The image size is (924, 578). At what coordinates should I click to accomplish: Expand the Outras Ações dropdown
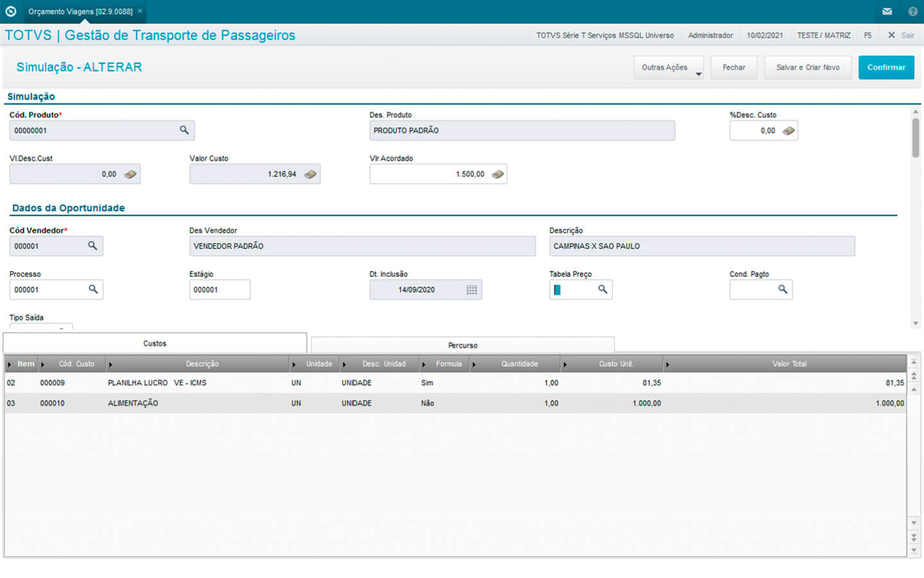668,67
